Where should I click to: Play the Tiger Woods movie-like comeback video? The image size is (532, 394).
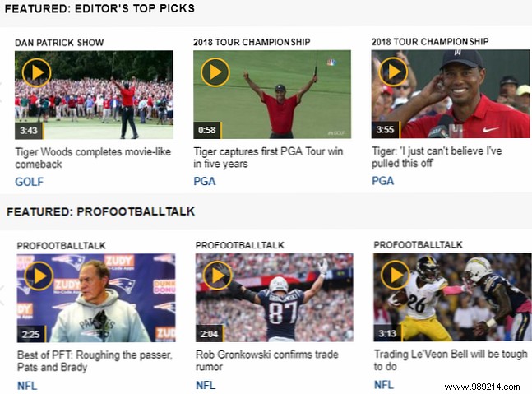pos(37,72)
